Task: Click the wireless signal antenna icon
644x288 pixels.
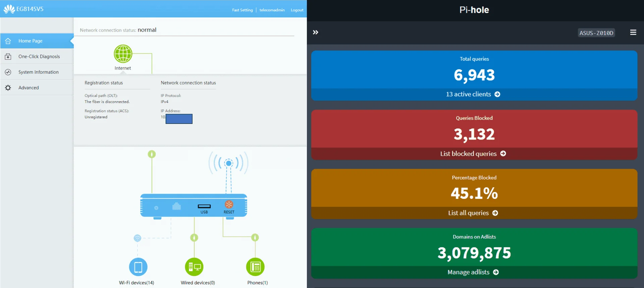Action: pos(229,163)
